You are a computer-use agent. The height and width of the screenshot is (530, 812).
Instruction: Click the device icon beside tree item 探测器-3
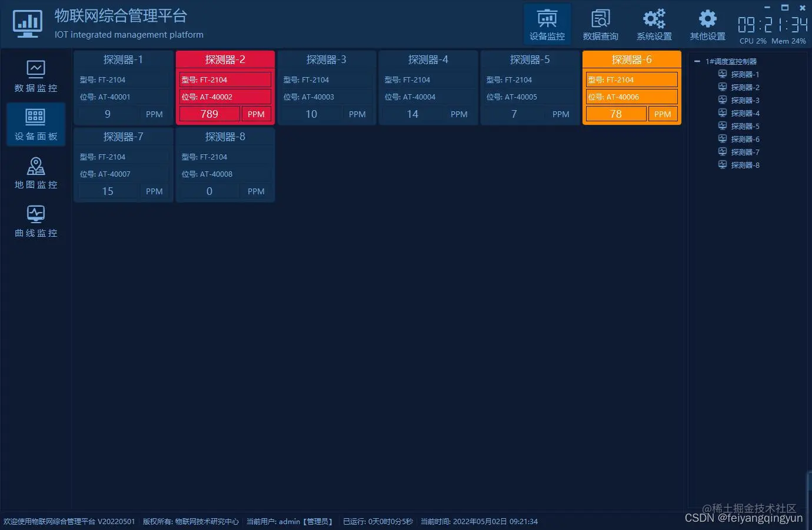click(723, 100)
